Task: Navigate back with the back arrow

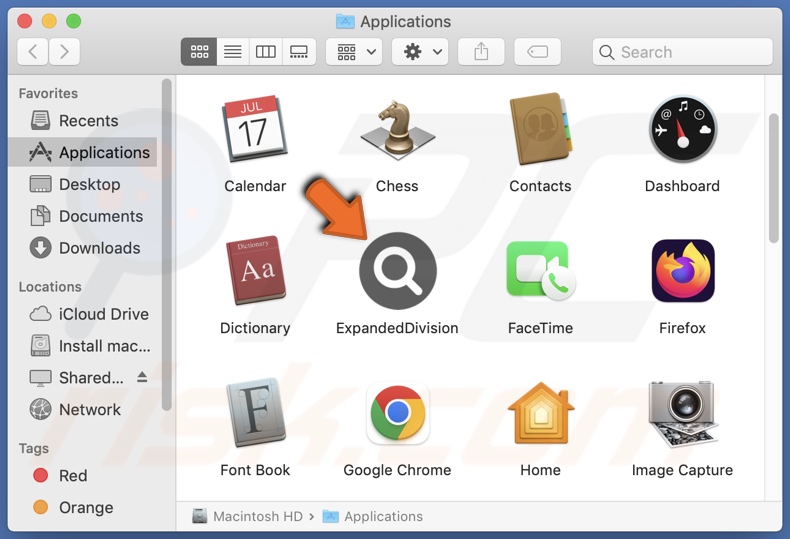Action: [x=33, y=52]
